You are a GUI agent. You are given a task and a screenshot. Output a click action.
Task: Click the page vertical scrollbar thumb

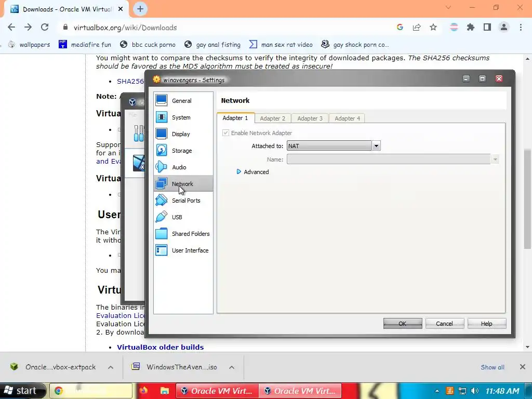pos(527,198)
